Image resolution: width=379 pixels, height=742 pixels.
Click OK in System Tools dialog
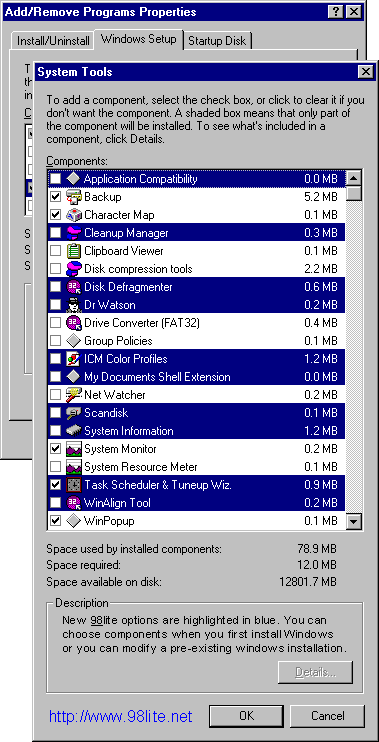(x=247, y=715)
